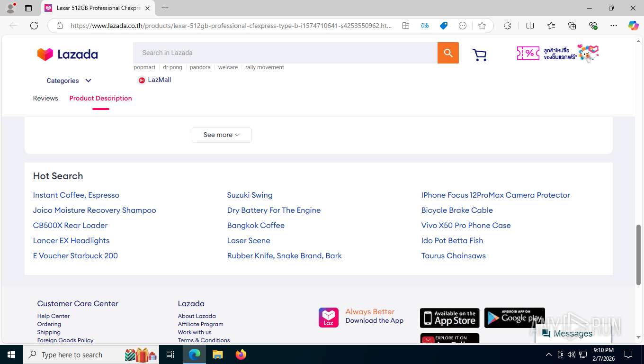This screenshot has width=644, height=364.
Task: Open Joico Moisture Recovery Shampoo link
Action: (x=94, y=210)
